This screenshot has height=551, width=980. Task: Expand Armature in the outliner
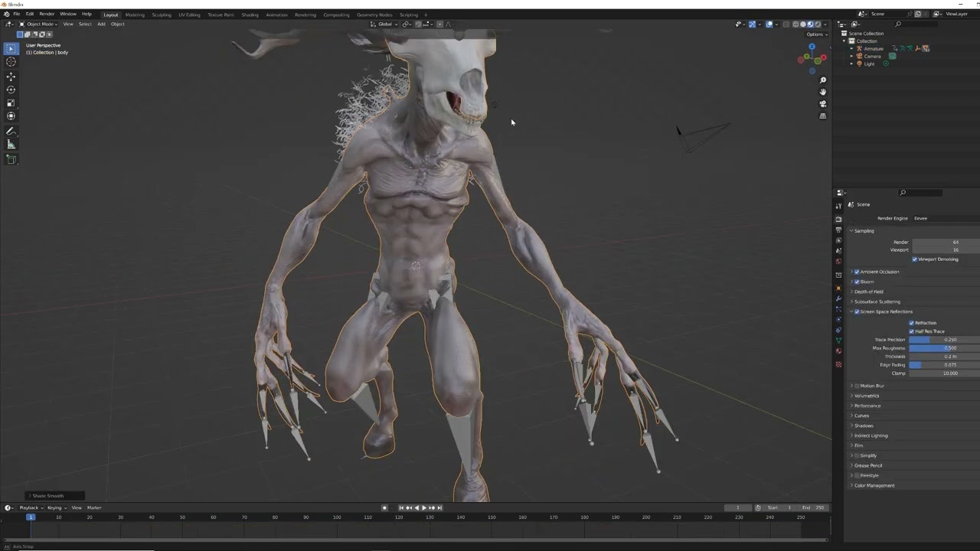[x=851, y=48]
